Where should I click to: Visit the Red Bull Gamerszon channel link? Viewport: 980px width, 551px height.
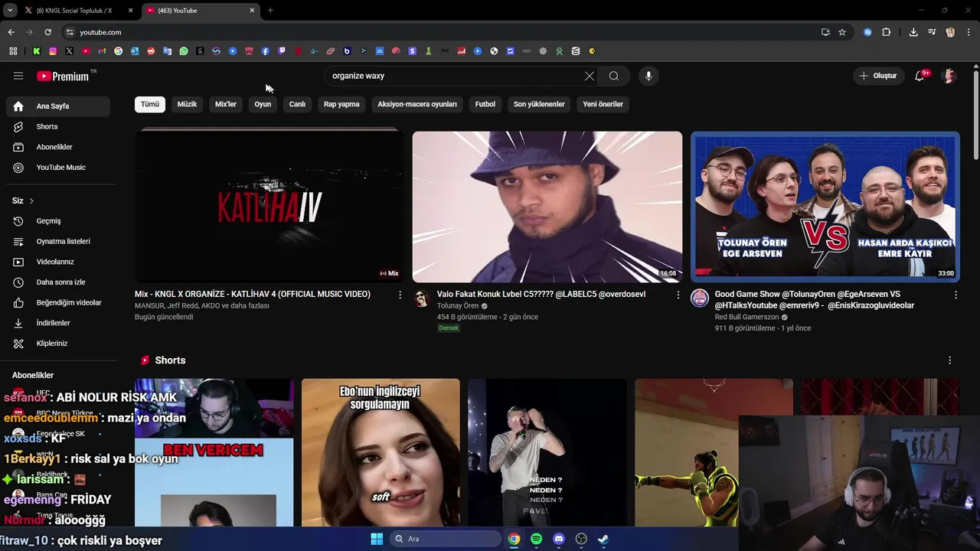pyautogui.click(x=746, y=317)
